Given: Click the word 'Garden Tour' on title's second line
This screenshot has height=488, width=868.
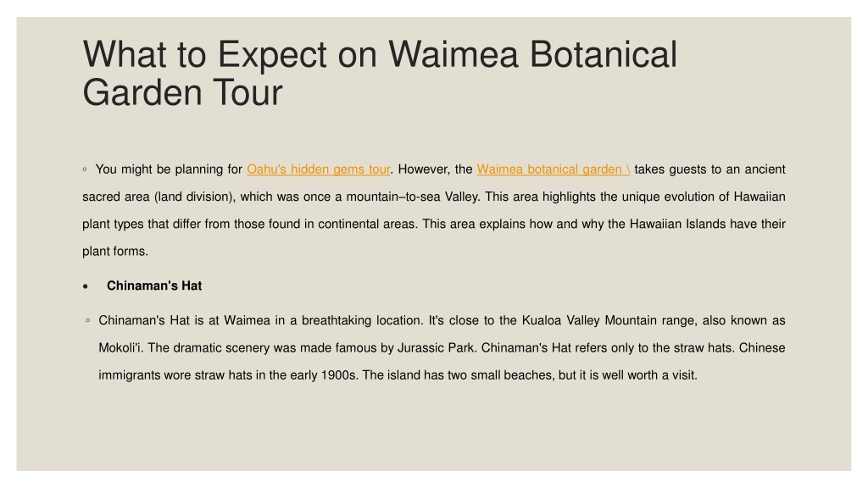Looking at the screenshot, I should pyautogui.click(x=183, y=92).
